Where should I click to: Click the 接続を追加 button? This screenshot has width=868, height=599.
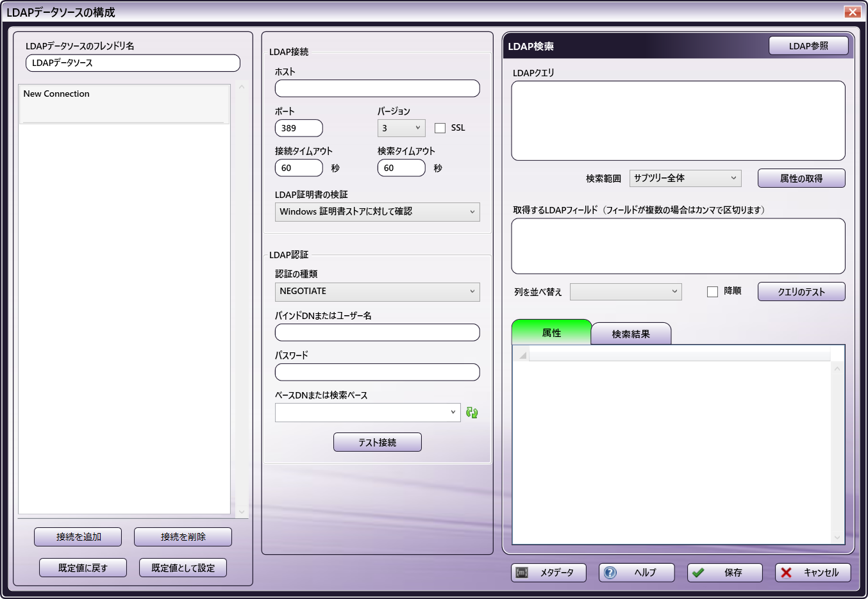click(78, 537)
